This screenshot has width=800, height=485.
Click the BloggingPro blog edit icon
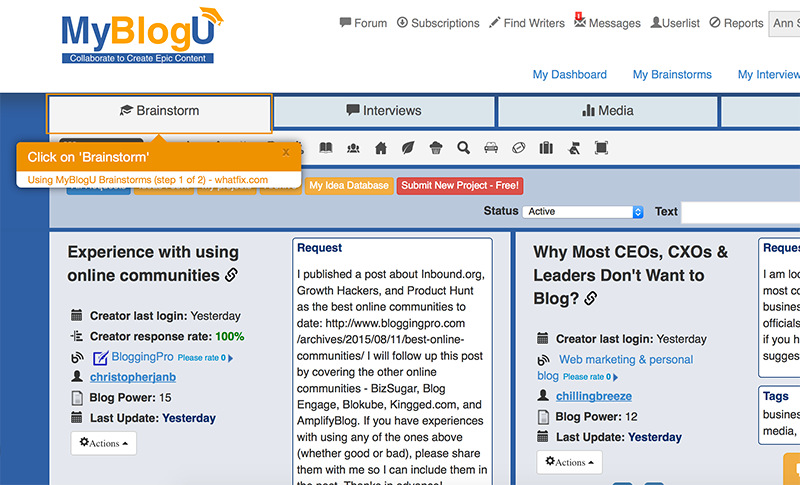pos(100,358)
